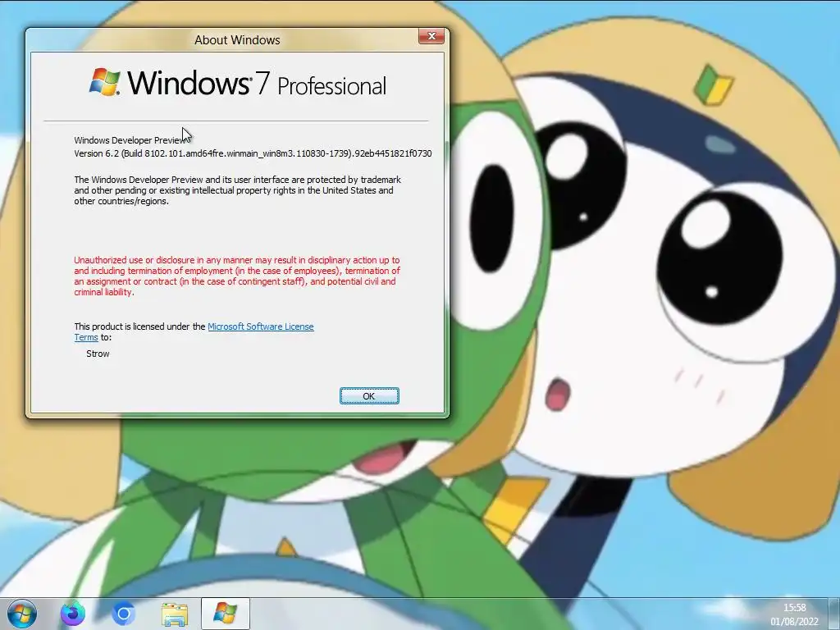Click the version build number text
Image resolution: width=840 pixels, height=630 pixels.
(253, 153)
